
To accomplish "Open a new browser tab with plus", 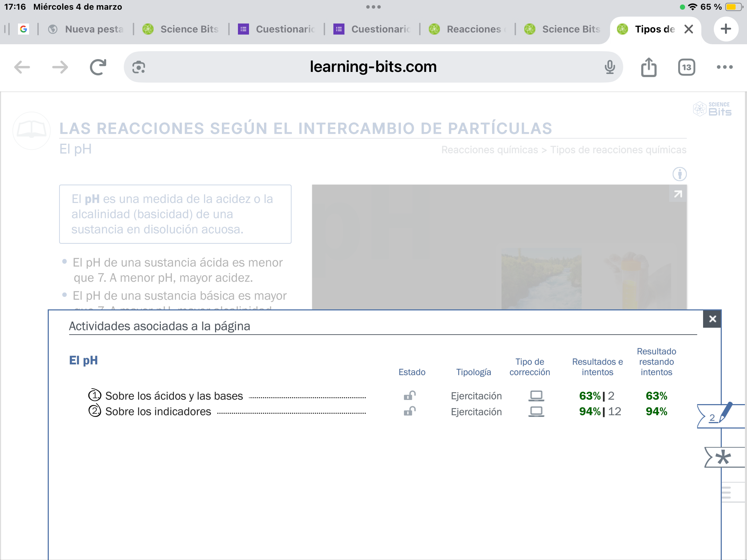I will 726,29.
